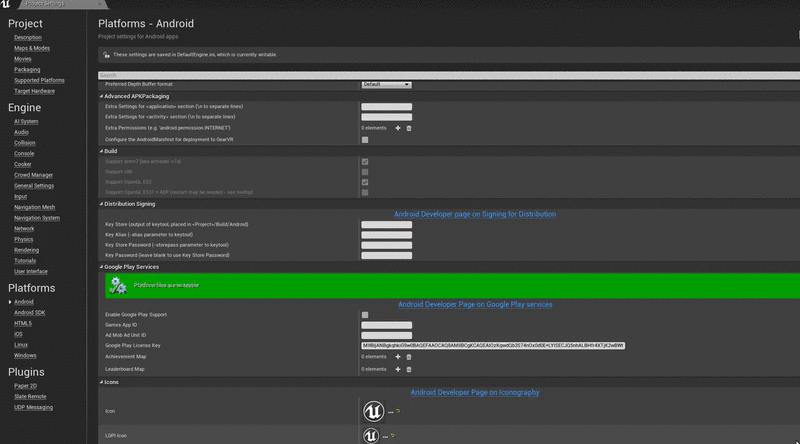Open Movies project settings
Screen dimensions: 800x444
click(22, 59)
